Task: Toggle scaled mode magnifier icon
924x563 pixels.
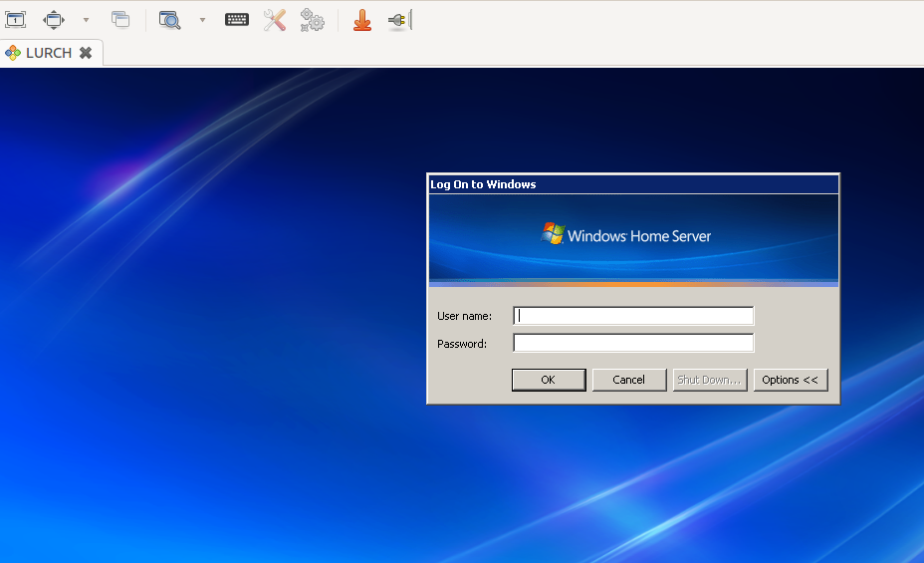Action: tap(169, 20)
